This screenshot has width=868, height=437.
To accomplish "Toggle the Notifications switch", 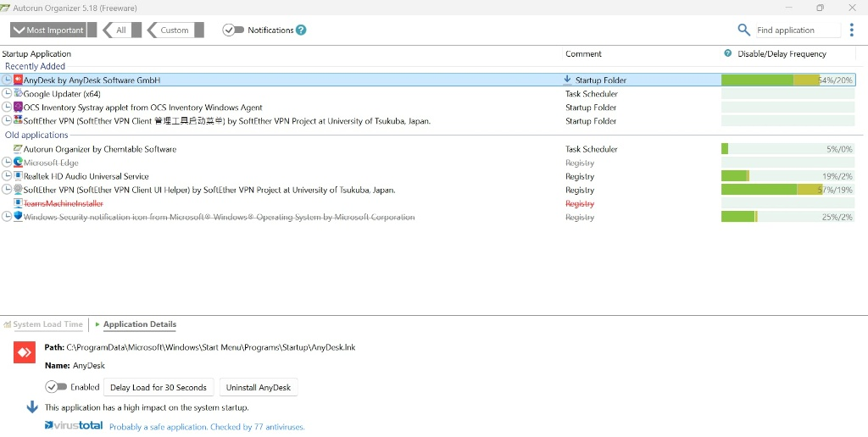I will tap(233, 30).
